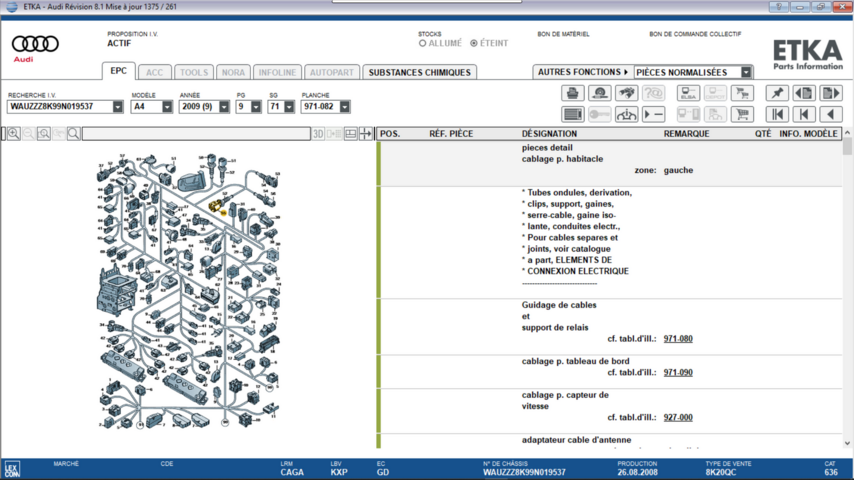Click the zoom-area magnifier icon over the diagram

click(44, 133)
